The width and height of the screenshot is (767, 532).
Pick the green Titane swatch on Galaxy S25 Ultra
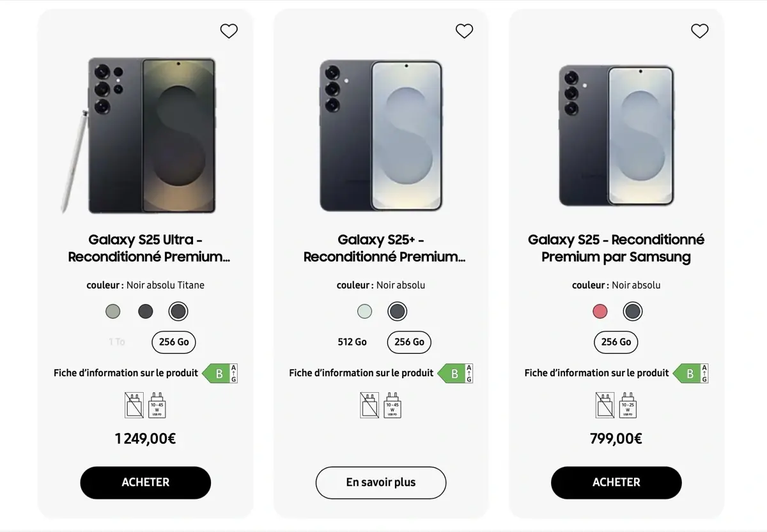point(112,311)
